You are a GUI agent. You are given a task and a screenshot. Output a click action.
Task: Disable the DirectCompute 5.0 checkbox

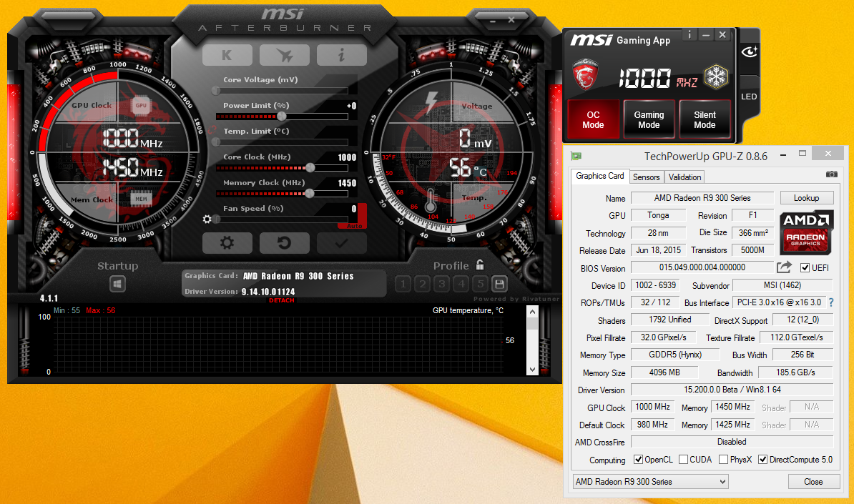(764, 460)
